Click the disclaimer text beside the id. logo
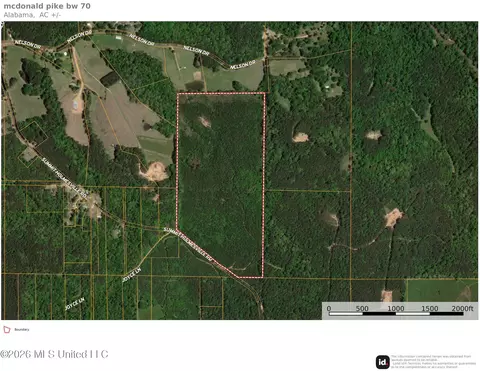 pyautogui.click(x=434, y=362)
